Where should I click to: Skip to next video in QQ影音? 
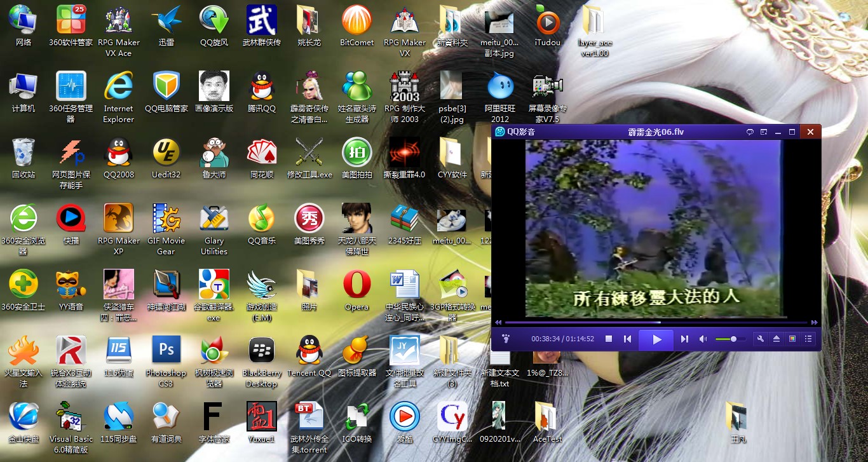[x=684, y=339]
